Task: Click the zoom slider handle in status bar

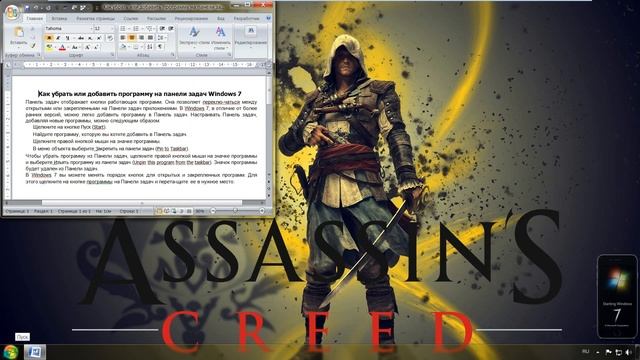Action: tap(235, 211)
